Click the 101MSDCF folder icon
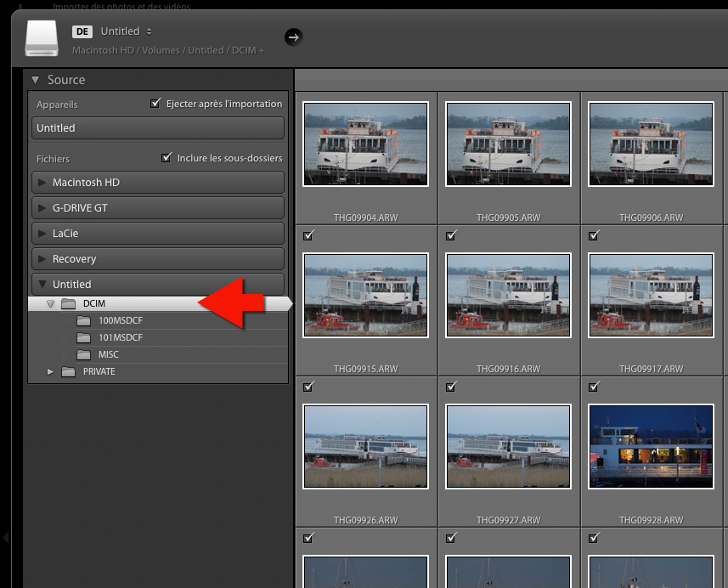This screenshot has height=588, width=728. tap(83, 337)
